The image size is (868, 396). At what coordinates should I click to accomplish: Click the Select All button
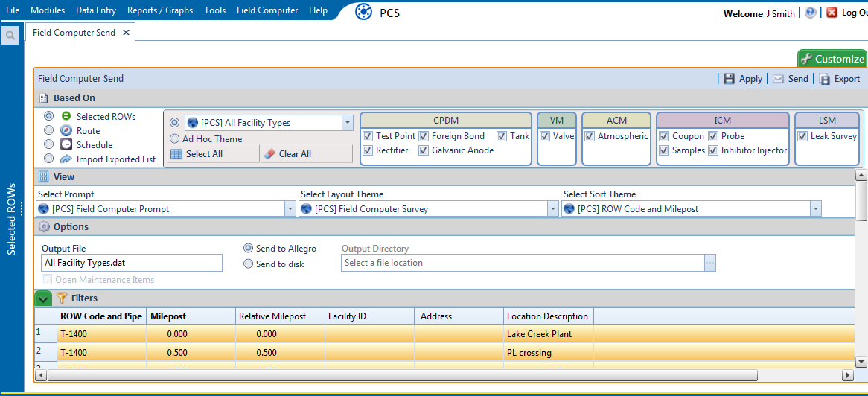[213, 154]
